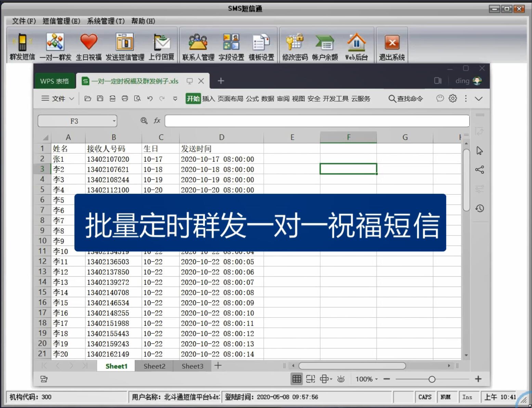Click the 开始 ribbon tab button

[x=193, y=98]
